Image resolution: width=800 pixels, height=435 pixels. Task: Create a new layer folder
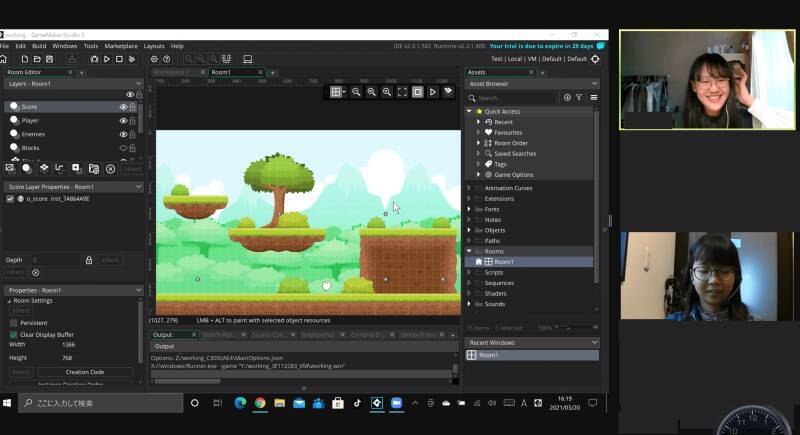(93, 168)
